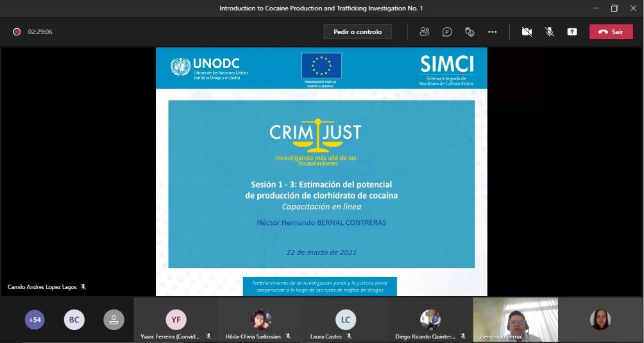Screen dimensions: 644x343
Task: Select Laura Castro participant tile
Action: pos(345,321)
